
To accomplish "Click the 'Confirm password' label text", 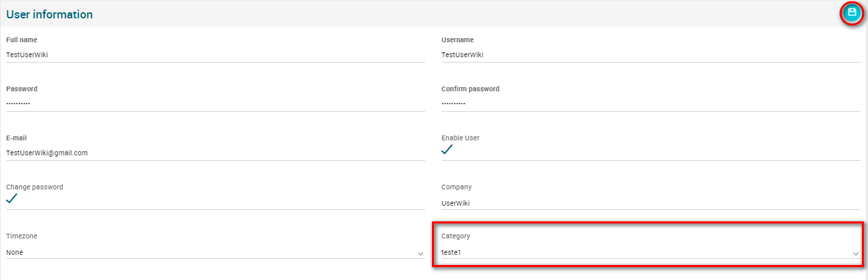I will (x=470, y=89).
